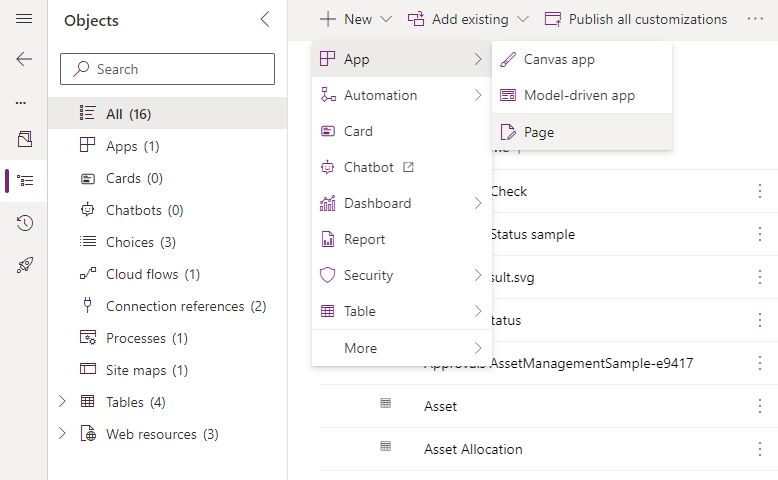Select Cloud flows in Objects tree

pos(141,274)
